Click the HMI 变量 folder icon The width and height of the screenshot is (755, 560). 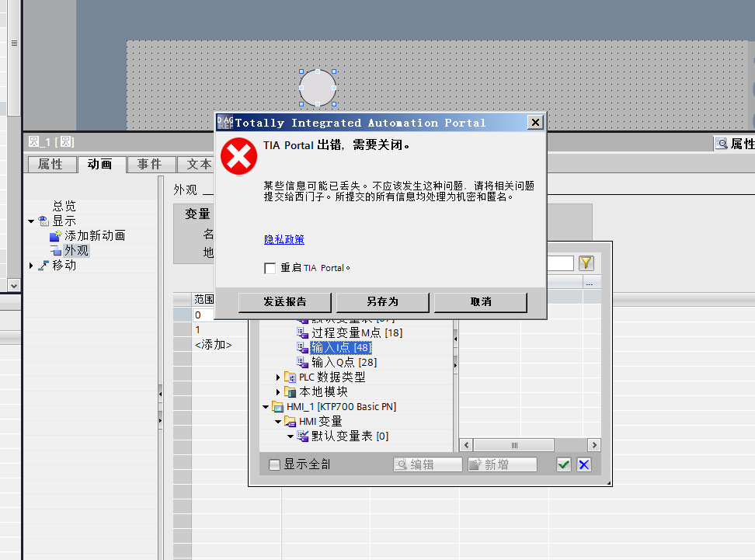point(290,422)
